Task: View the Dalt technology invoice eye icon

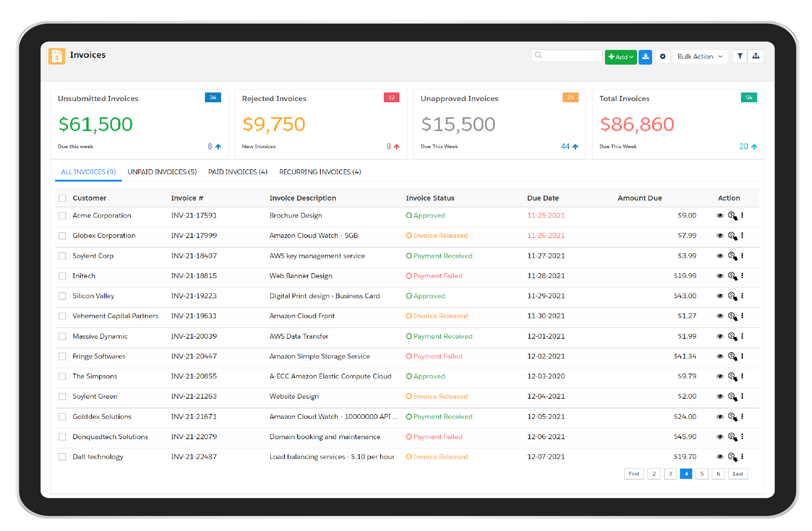Action: click(720, 457)
